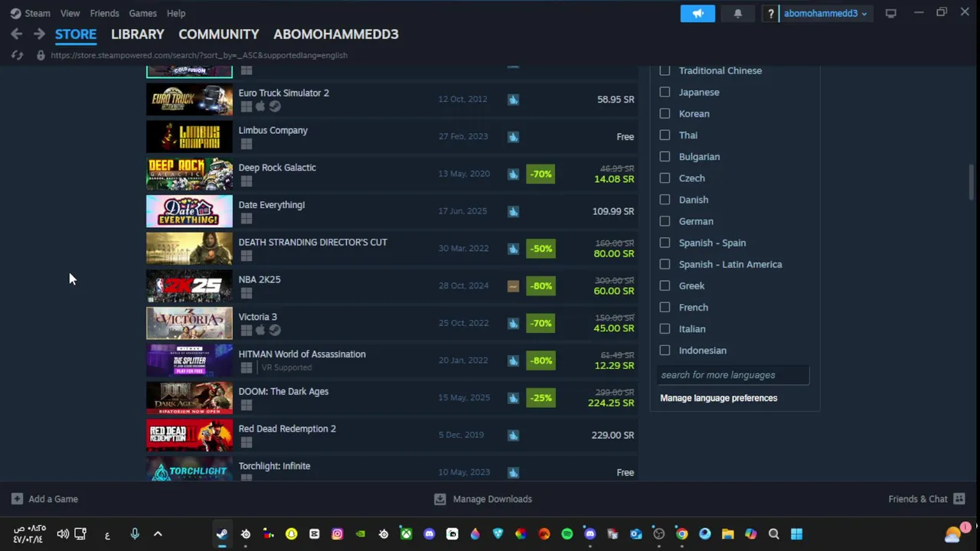Click the padlock icon beside the store URL

point(41,55)
